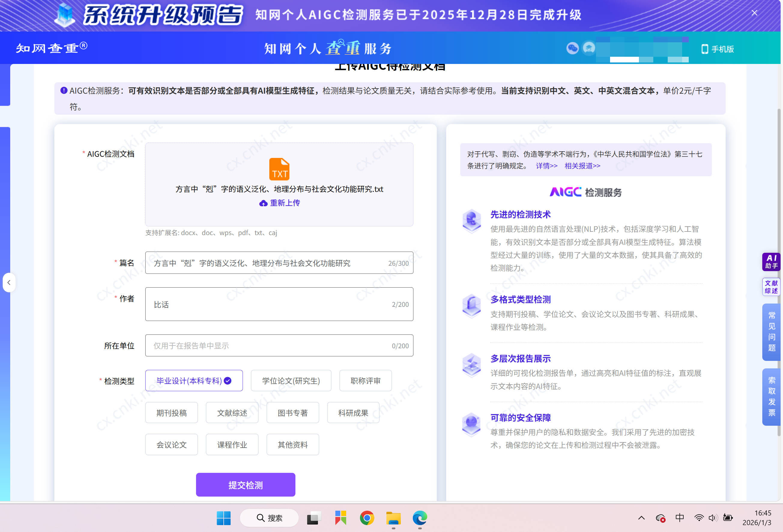Launch Chrome from the taskbar
This screenshot has height=532, width=783.
367,518
